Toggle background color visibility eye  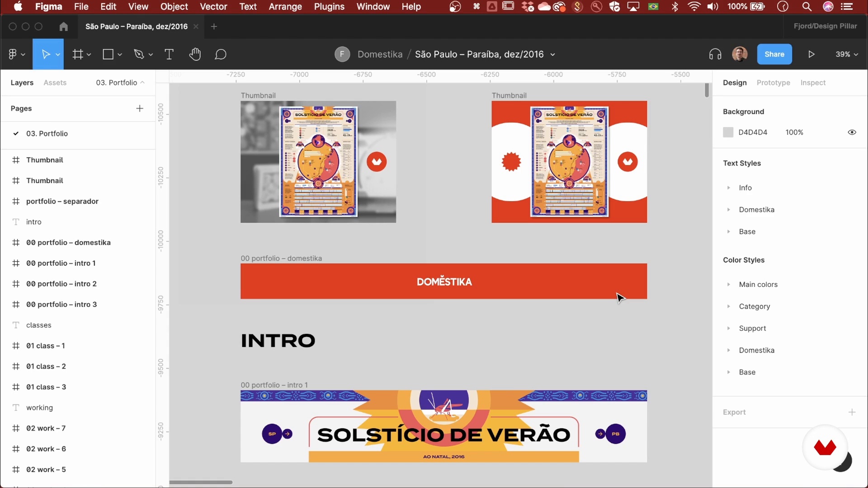click(852, 132)
